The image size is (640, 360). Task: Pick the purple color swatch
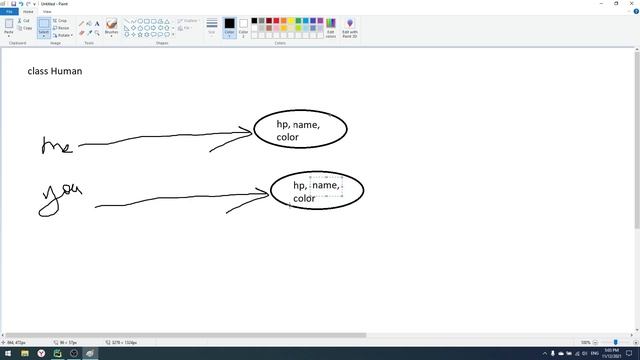point(320,21)
